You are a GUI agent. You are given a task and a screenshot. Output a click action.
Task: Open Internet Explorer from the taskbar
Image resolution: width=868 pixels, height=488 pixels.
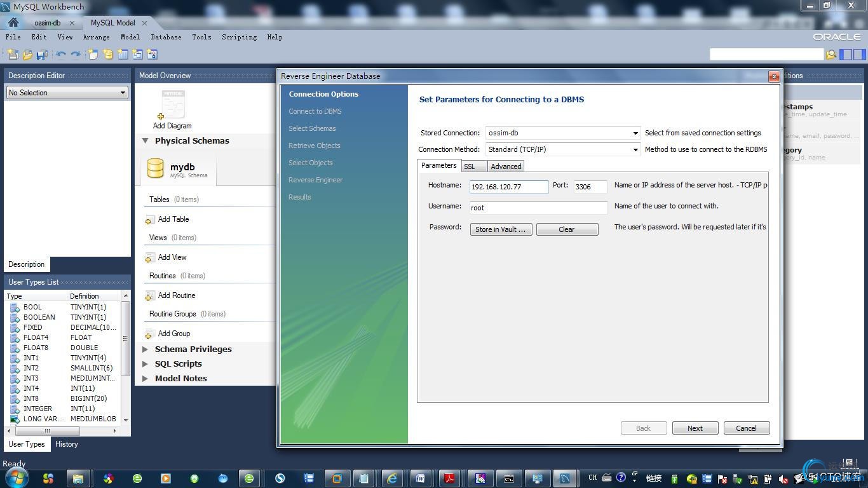[x=392, y=478]
